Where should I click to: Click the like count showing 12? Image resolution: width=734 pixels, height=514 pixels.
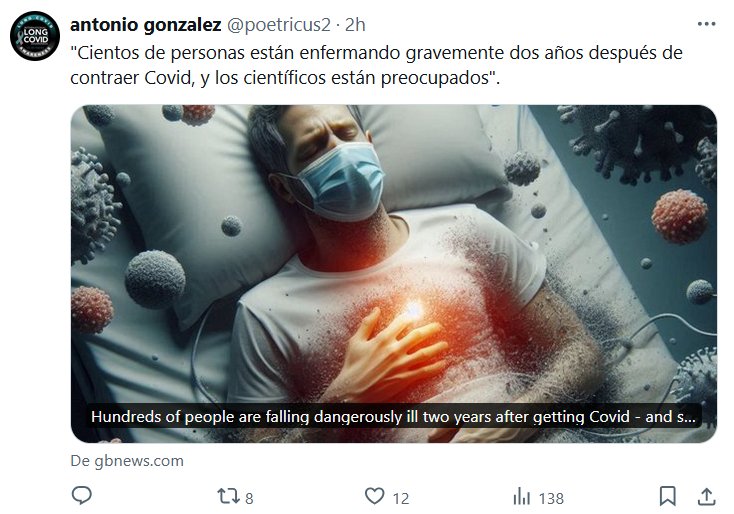(401, 498)
